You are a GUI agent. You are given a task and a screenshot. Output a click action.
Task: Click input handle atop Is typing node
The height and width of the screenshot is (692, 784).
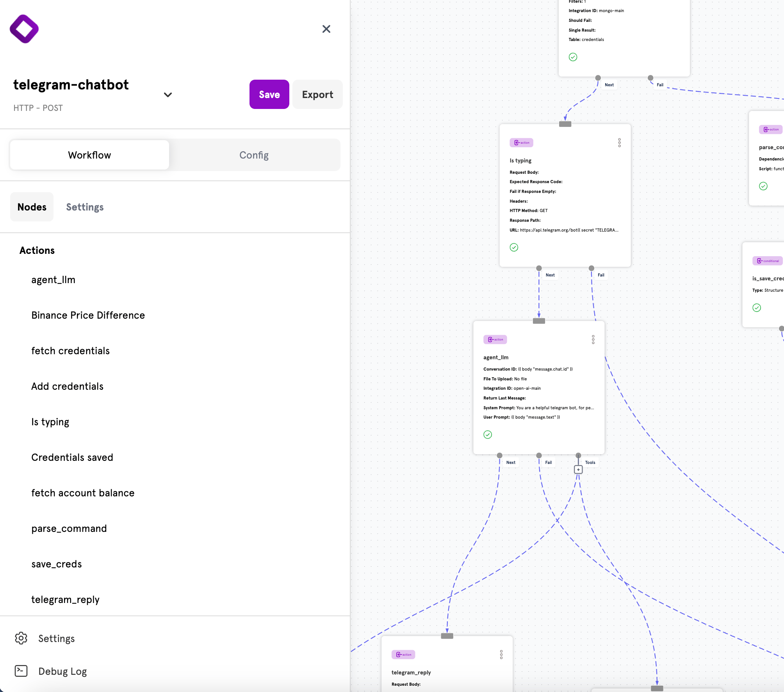(x=565, y=124)
